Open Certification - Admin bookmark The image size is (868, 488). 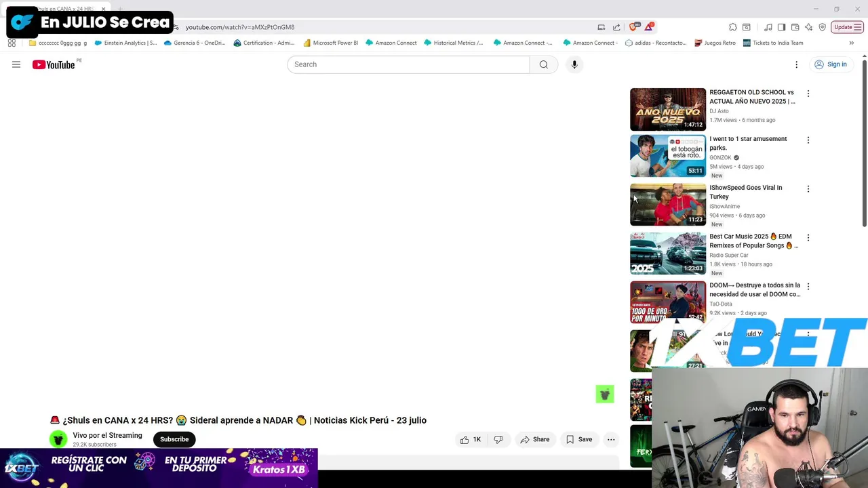(x=264, y=43)
